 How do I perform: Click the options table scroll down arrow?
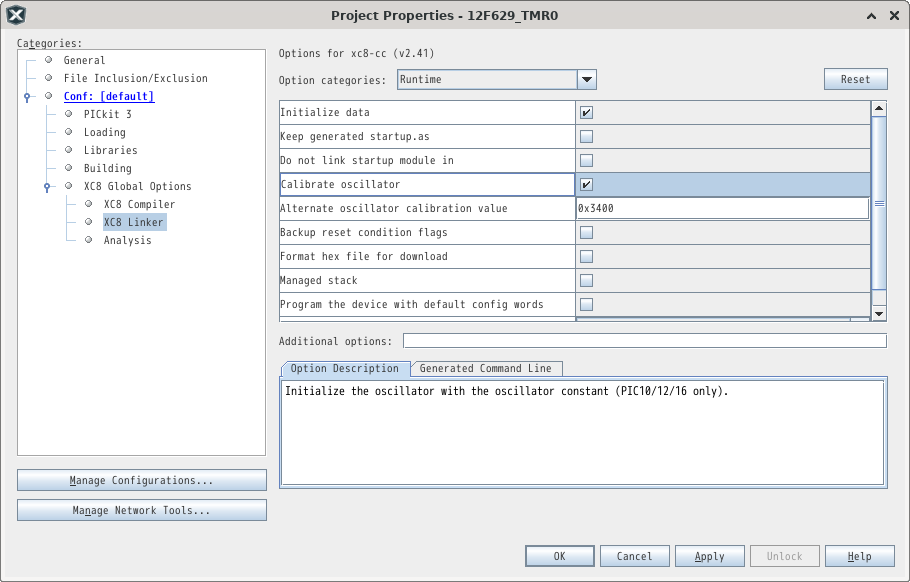pyautogui.click(x=879, y=313)
